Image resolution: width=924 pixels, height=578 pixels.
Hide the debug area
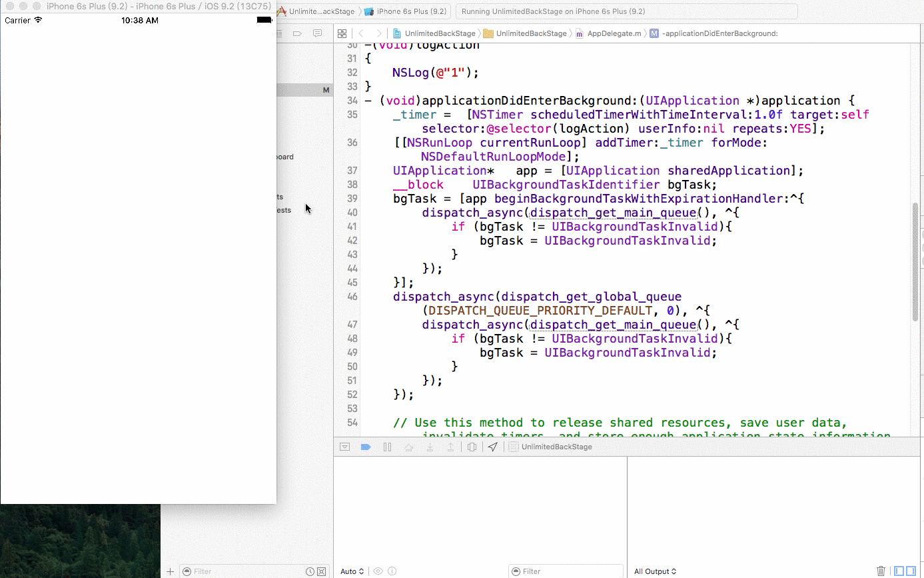click(x=344, y=447)
